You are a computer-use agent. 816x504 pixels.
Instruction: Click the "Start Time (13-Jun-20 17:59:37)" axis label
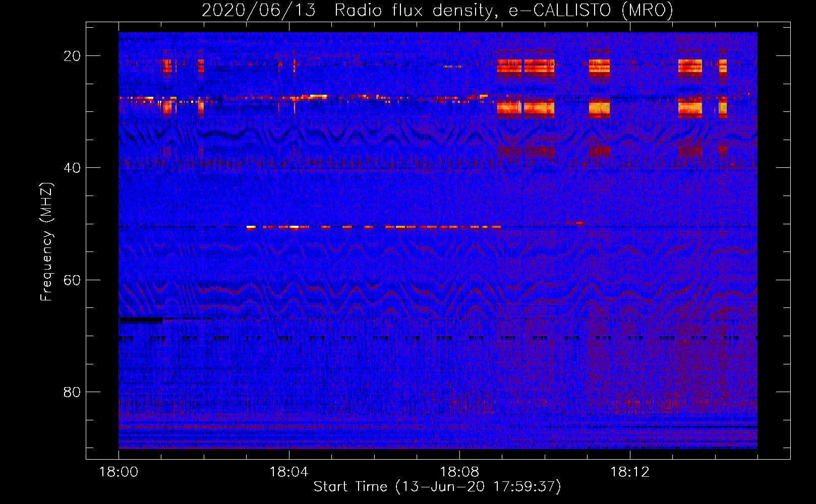tap(437, 486)
